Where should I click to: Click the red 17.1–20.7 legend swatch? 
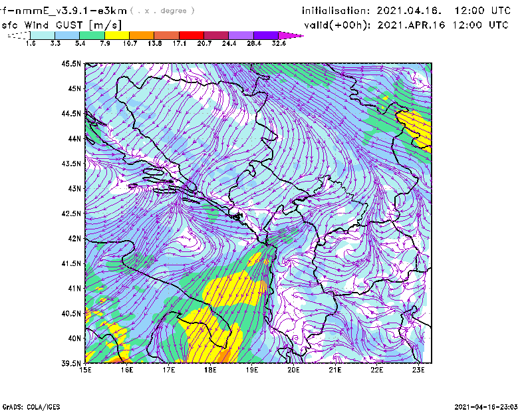(192, 35)
